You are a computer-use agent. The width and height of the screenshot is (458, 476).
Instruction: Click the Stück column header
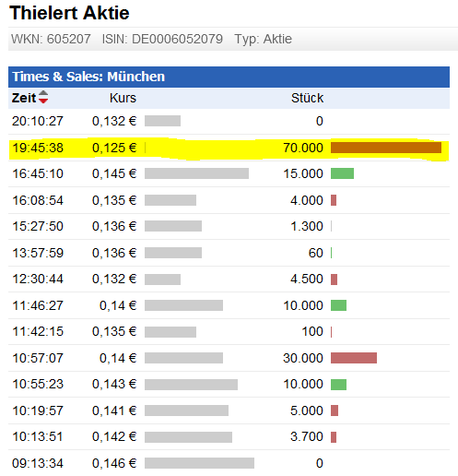point(307,98)
